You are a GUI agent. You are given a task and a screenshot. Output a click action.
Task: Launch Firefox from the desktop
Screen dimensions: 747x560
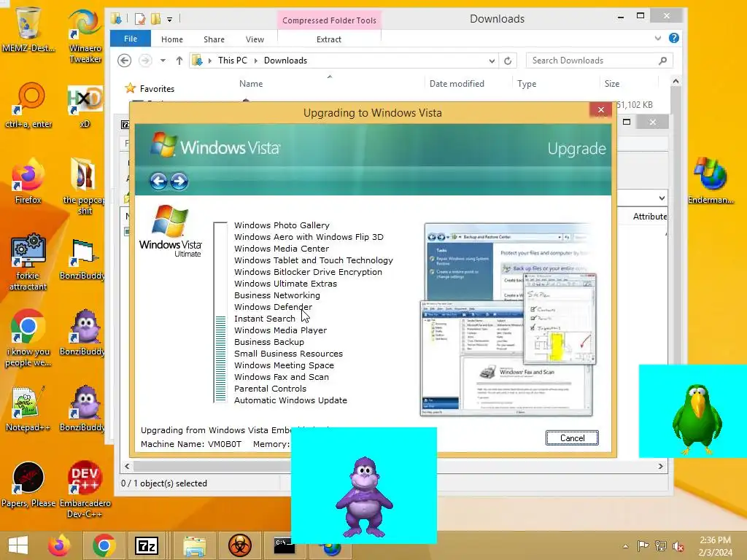coord(28,181)
